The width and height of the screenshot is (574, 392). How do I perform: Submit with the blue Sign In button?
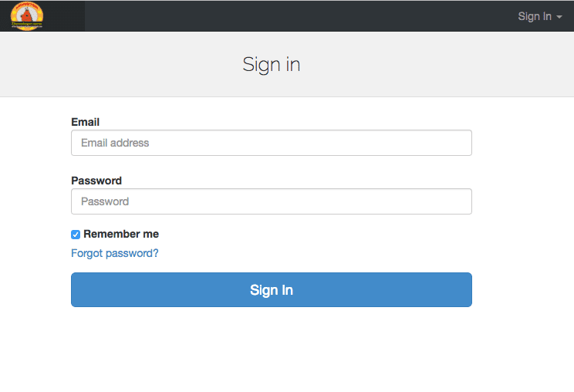272,289
